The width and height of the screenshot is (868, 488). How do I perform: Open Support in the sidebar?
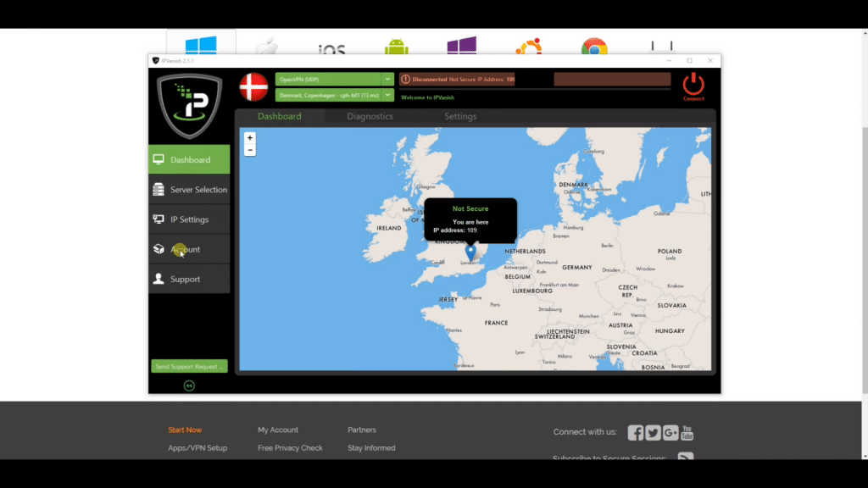[x=189, y=279]
